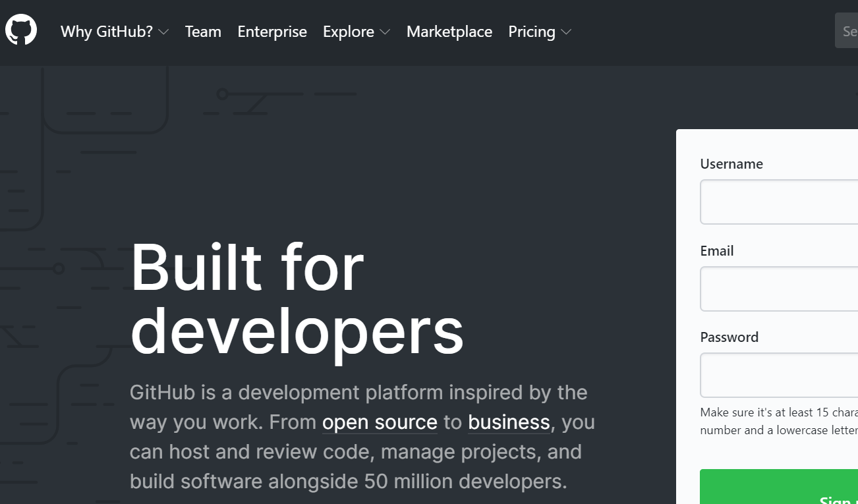
Task: Follow the business link
Action: tap(509, 422)
